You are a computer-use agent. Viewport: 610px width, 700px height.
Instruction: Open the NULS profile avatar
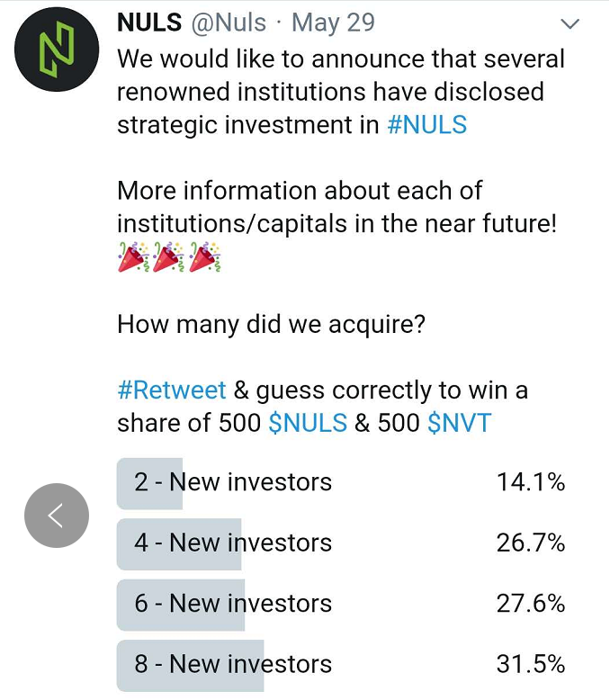[57, 49]
